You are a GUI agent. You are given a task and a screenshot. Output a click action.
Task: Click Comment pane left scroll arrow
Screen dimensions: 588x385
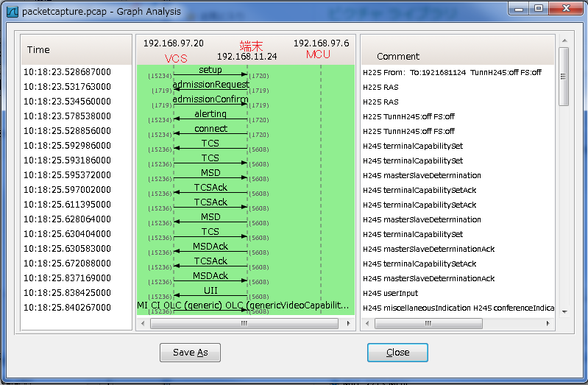pos(367,323)
